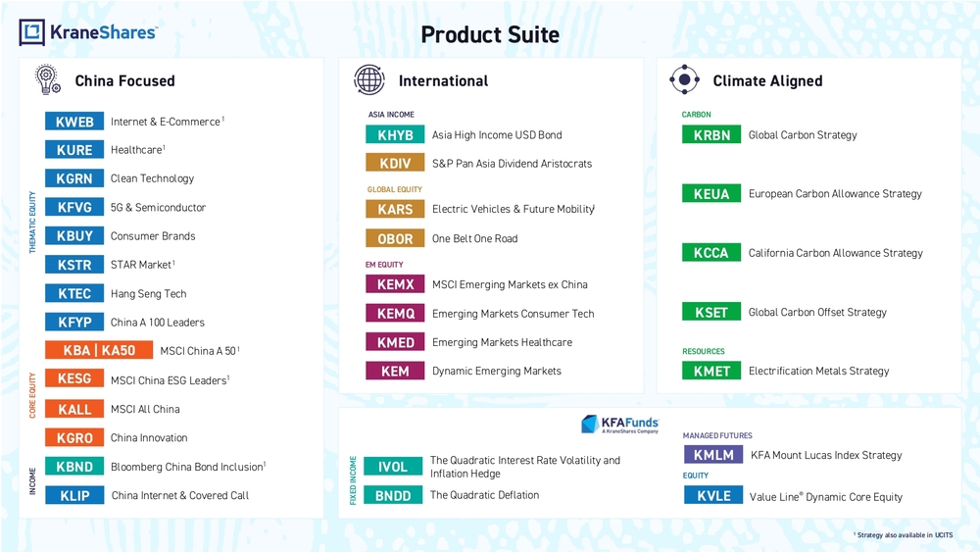Select the KEMX ticker badge

pos(395,285)
